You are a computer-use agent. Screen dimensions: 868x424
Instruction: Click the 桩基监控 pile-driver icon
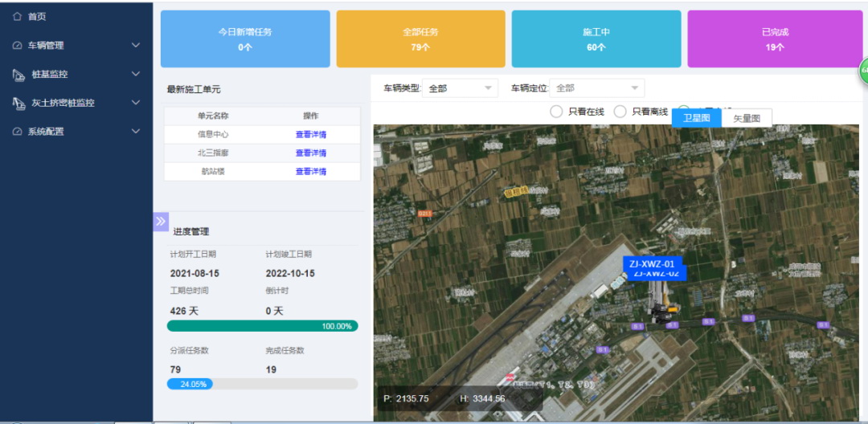[x=18, y=75]
